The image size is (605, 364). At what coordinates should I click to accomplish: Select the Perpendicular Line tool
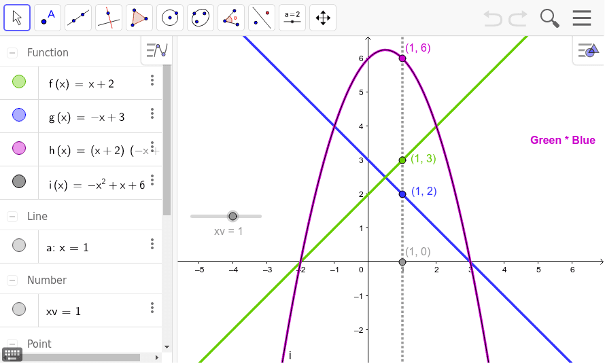tap(109, 18)
